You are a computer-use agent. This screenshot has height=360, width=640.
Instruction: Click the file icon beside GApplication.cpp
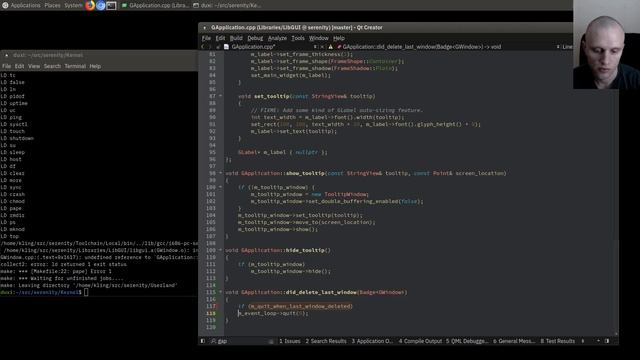pos(226,47)
